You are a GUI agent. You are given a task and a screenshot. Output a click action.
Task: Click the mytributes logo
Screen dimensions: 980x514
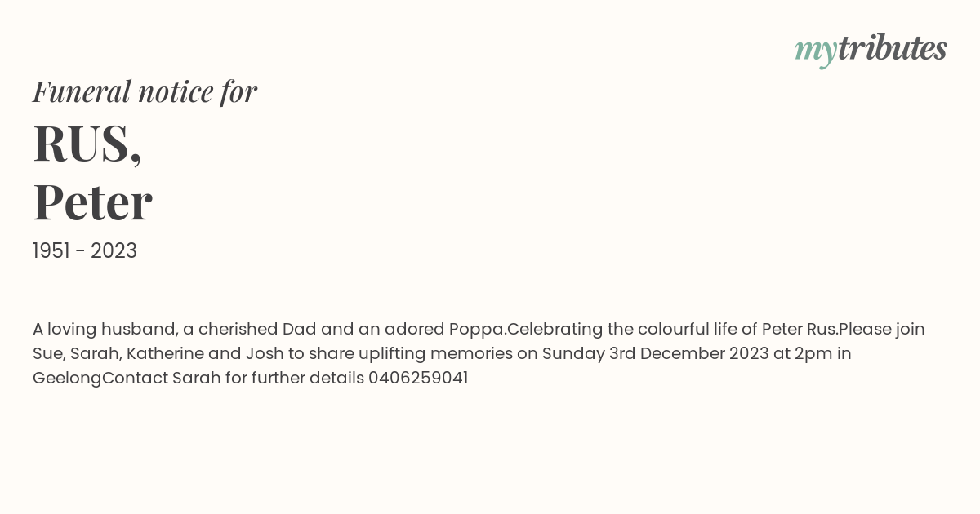click(x=871, y=50)
